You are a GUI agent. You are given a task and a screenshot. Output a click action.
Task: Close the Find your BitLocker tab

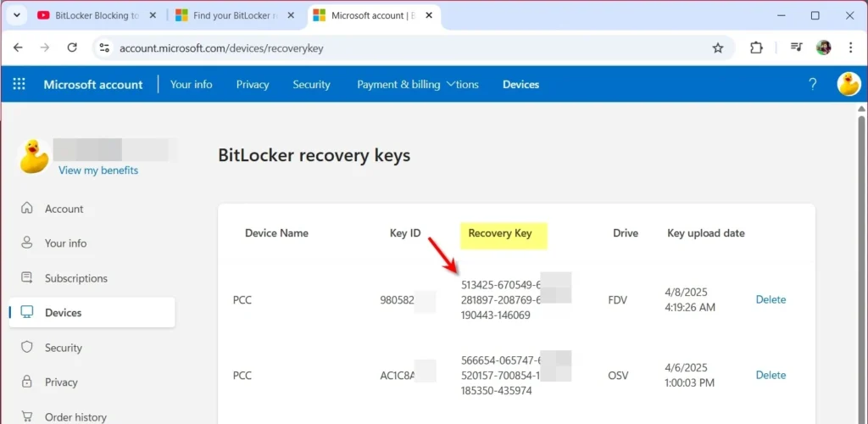[x=292, y=15]
